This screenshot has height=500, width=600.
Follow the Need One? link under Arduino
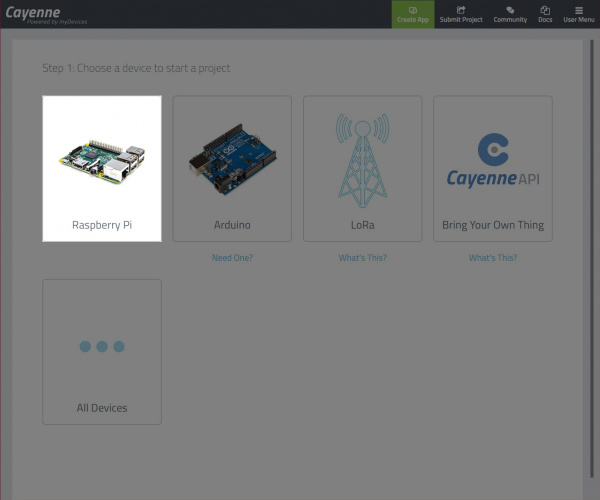[x=232, y=258]
